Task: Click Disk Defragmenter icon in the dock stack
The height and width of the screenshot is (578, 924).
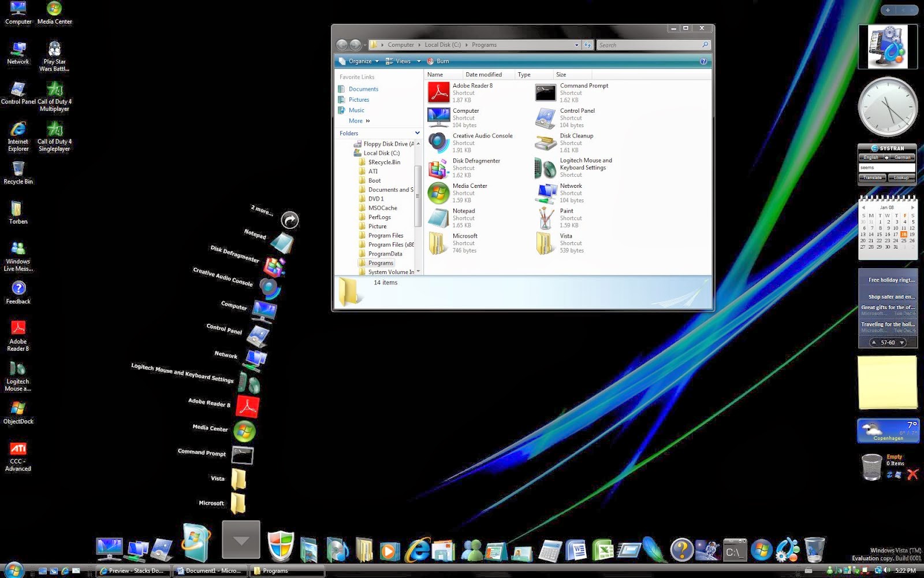Action: click(x=274, y=266)
